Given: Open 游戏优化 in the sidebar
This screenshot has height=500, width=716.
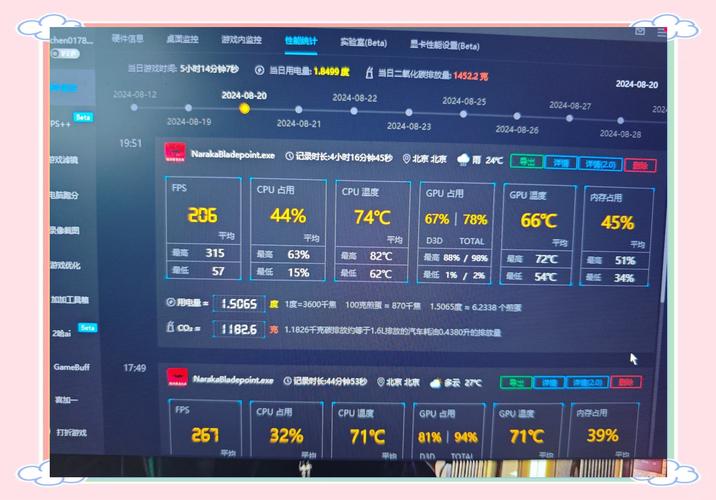Looking at the screenshot, I should click(x=65, y=265).
